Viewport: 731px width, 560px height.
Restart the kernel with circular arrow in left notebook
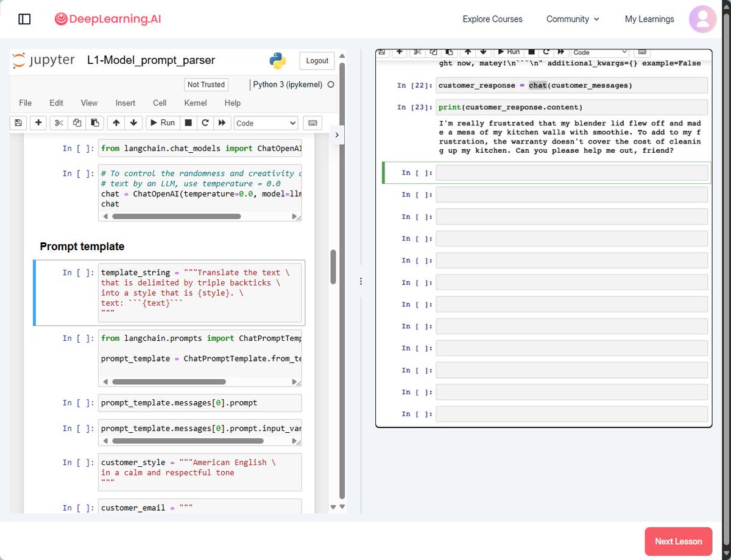[205, 123]
